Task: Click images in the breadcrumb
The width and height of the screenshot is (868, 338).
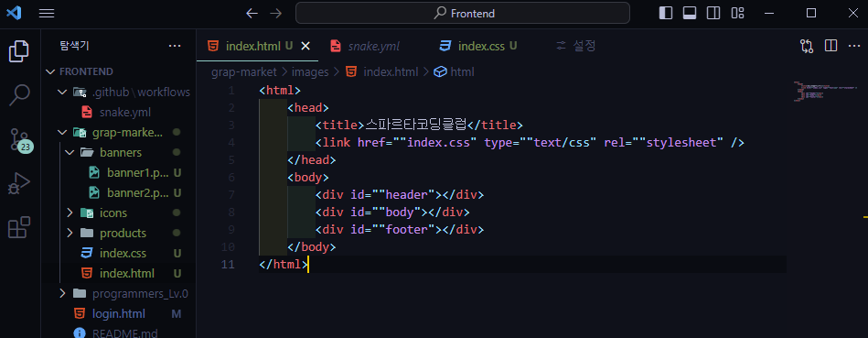Action: click(310, 72)
